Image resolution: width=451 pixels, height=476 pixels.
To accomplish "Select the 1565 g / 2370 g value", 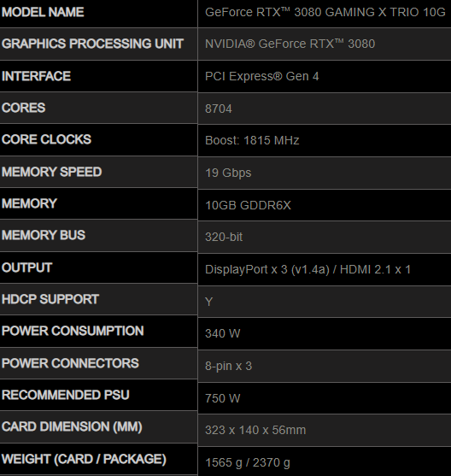I will pos(248,463).
